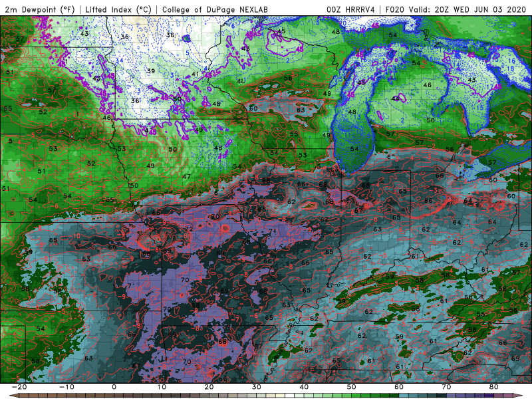Click the '30' label on color scale
This screenshot has width=532, height=399.
point(257,387)
